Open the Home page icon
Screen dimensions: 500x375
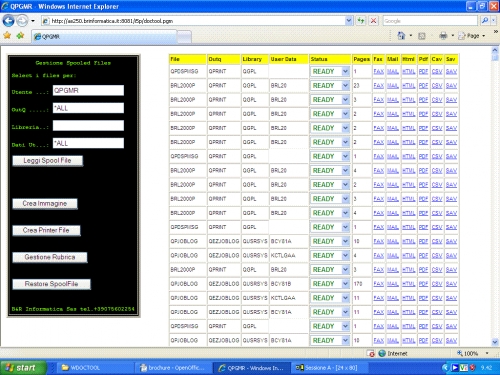pos(401,35)
